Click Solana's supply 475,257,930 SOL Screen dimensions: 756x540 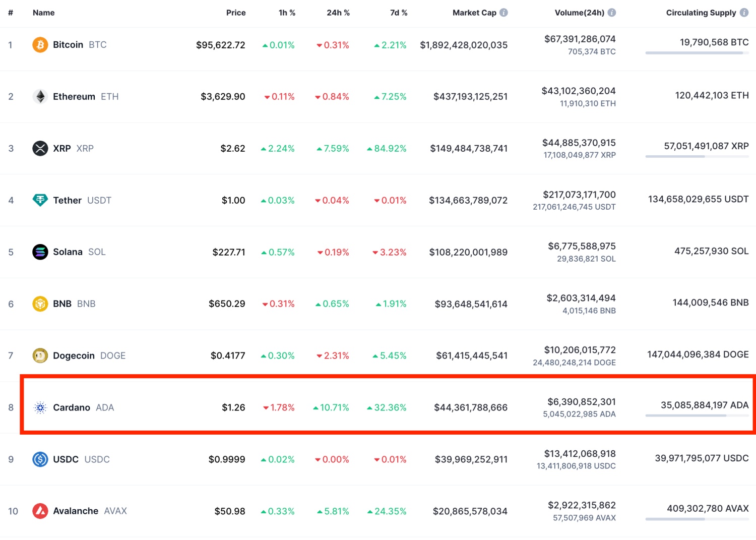[712, 251]
